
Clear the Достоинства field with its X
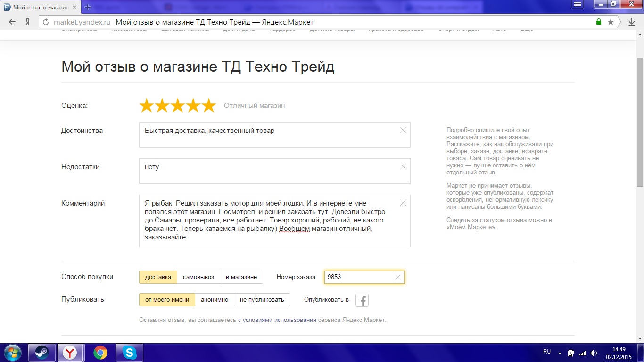403,130
